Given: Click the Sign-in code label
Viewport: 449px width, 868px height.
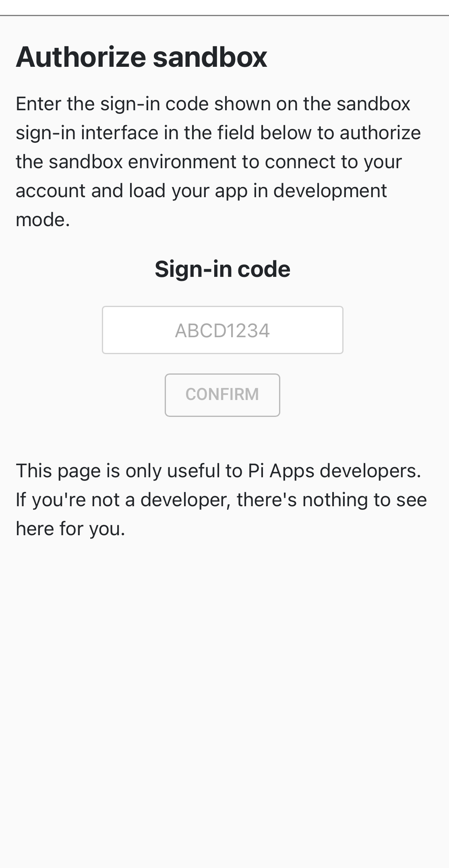Looking at the screenshot, I should click(x=222, y=269).
